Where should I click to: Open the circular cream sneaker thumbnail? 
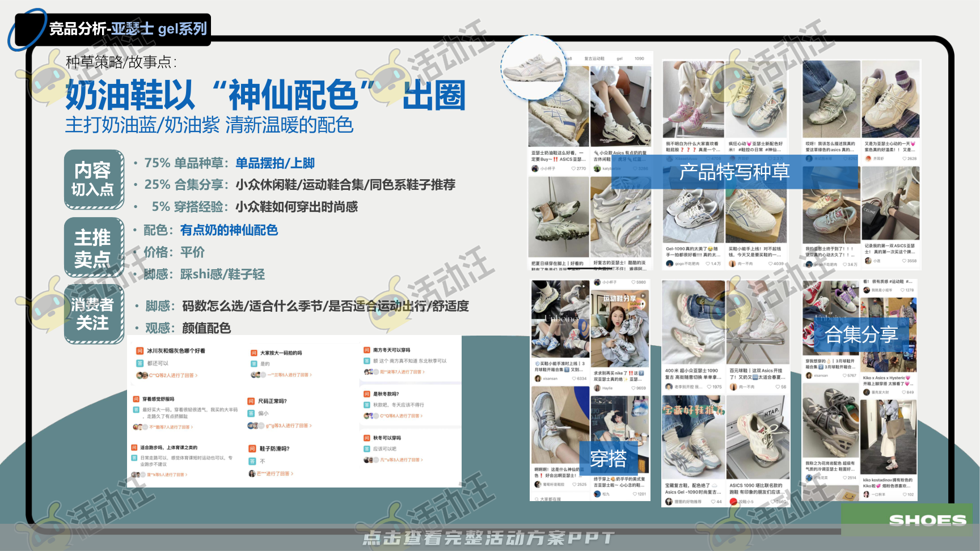534,67
